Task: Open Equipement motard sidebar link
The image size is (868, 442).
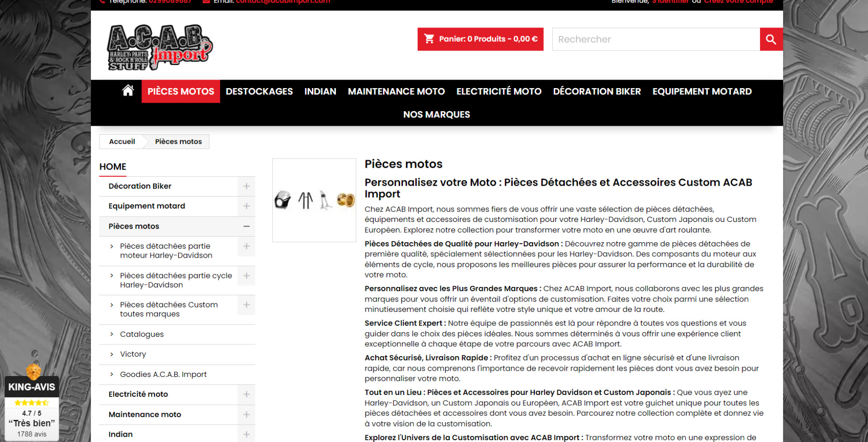Action: 147,206
